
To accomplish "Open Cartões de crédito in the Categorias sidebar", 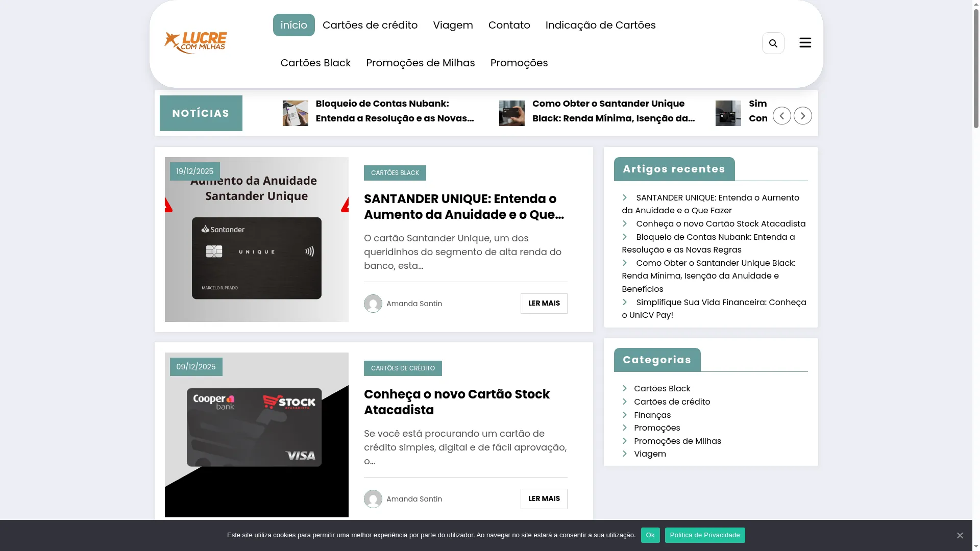I will 672,402.
